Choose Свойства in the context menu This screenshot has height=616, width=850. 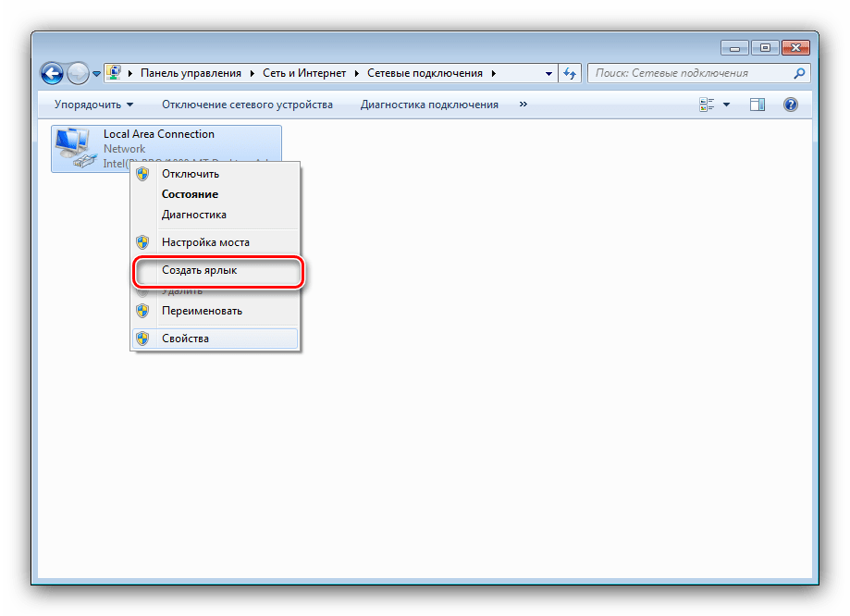click(216, 339)
